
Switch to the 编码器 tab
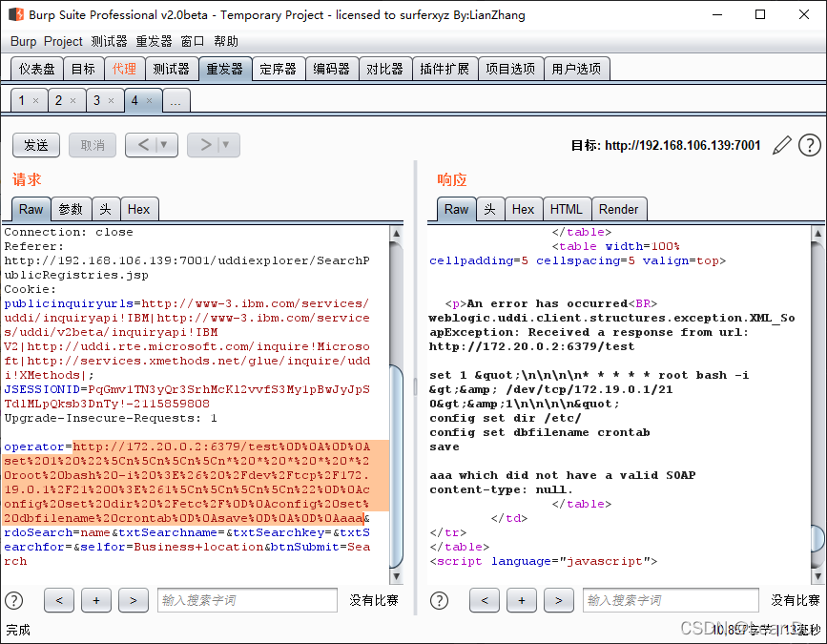332,69
